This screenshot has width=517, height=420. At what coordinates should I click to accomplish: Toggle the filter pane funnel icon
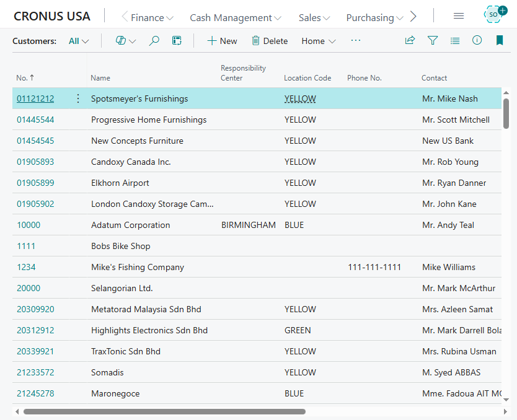(x=433, y=41)
